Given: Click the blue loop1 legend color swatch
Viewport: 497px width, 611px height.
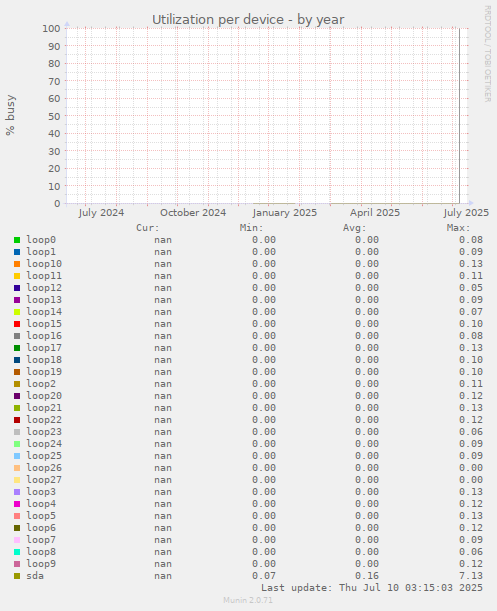Looking at the screenshot, I should 17,252.
